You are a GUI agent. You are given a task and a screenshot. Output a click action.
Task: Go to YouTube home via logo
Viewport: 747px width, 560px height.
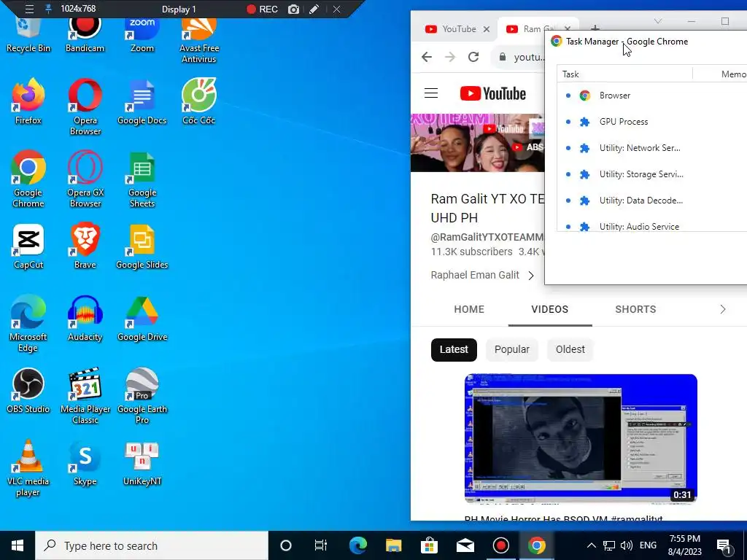tap(492, 93)
